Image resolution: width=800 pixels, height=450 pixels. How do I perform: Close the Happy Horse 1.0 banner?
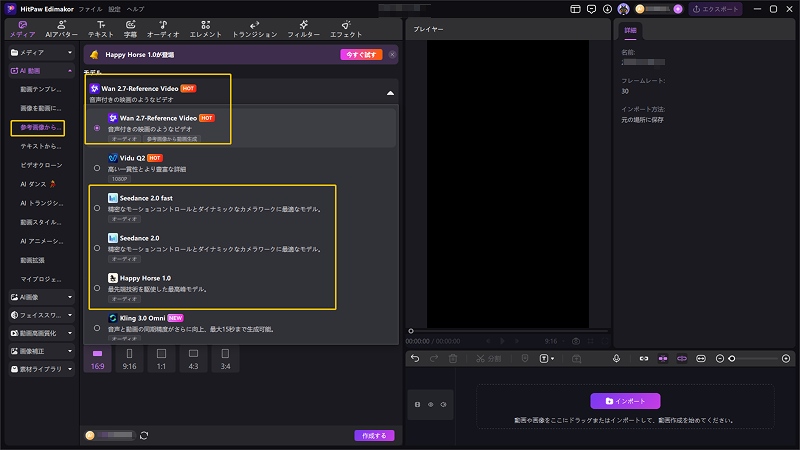tap(392, 55)
